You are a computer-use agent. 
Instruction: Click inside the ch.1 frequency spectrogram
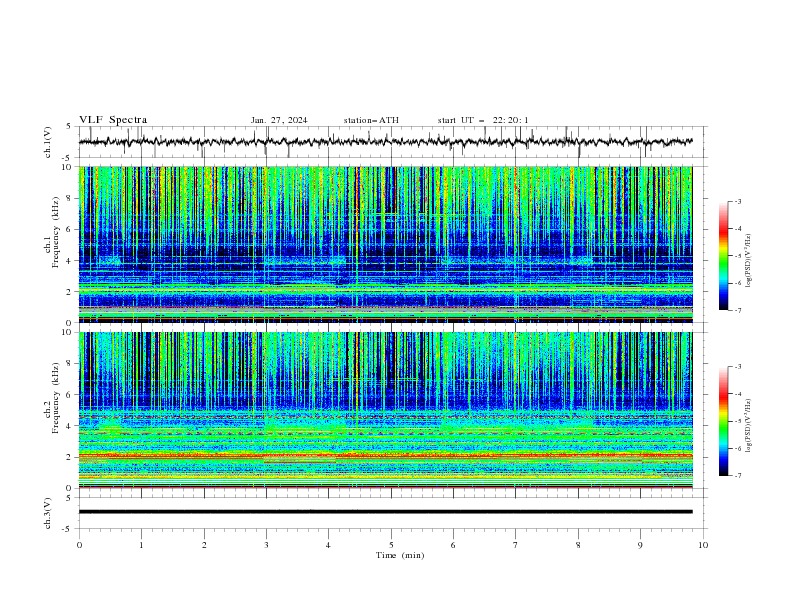(x=386, y=244)
